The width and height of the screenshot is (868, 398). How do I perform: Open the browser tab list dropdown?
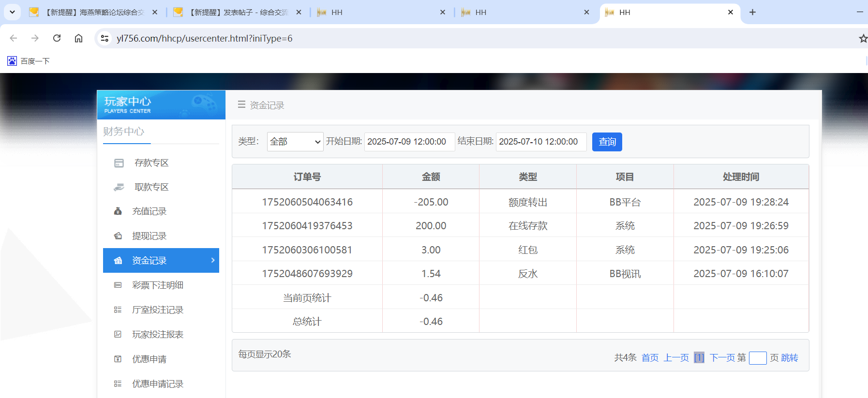click(12, 12)
